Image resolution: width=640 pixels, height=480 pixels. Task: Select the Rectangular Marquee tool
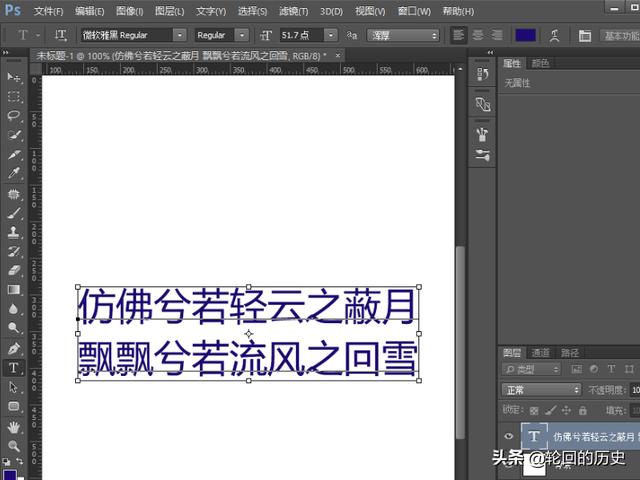(x=13, y=97)
